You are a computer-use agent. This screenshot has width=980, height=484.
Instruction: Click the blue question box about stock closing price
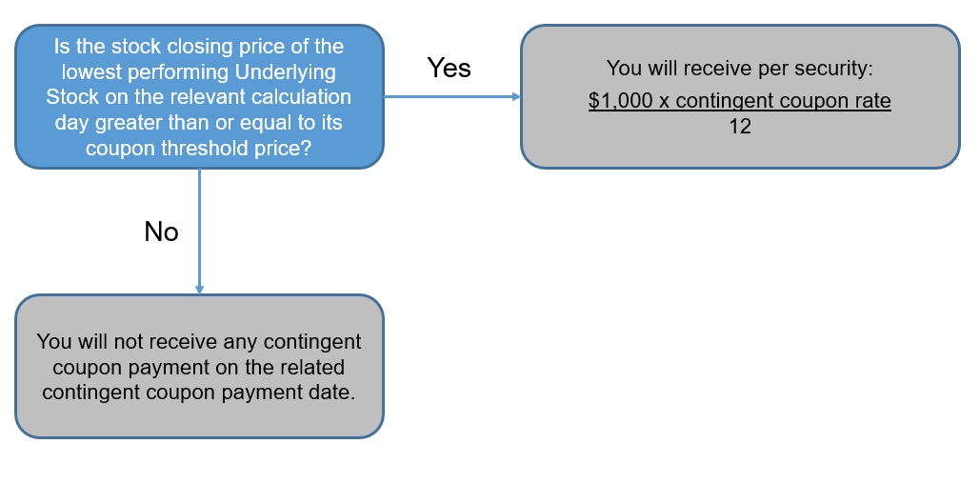tap(199, 97)
